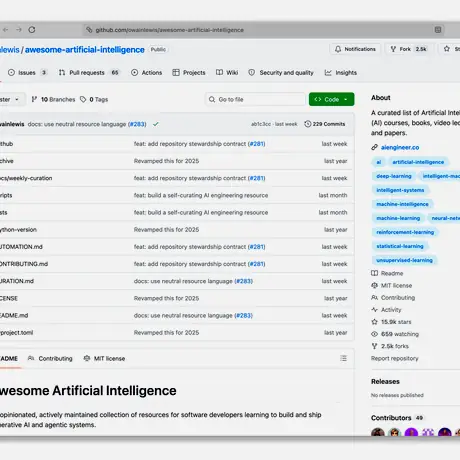This screenshot has height=460, width=460.
Task: View the 0 Tags link
Action: (x=94, y=99)
